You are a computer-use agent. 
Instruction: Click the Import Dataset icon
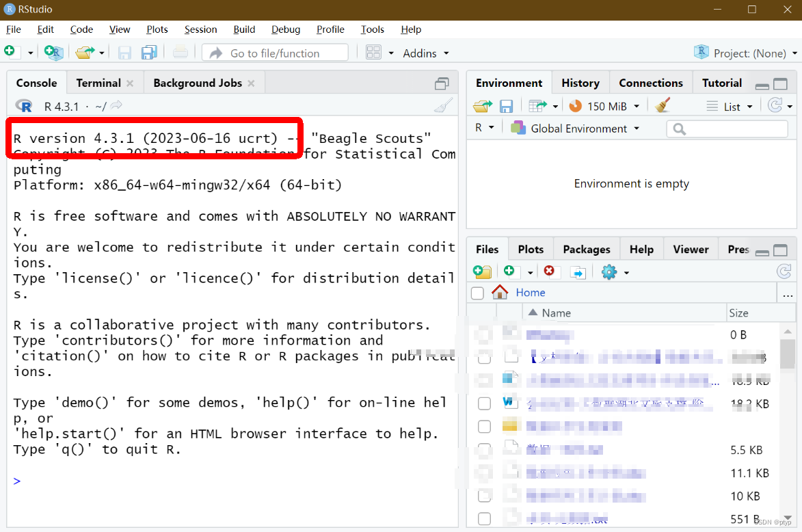pyautogui.click(x=538, y=106)
